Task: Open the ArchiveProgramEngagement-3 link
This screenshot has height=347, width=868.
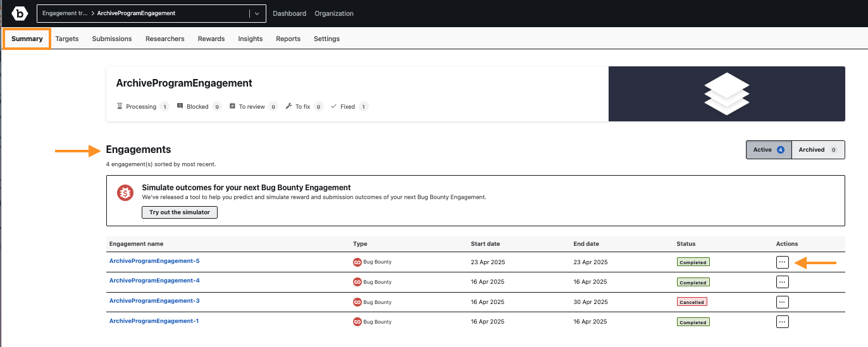Action: click(x=154, y=301)
